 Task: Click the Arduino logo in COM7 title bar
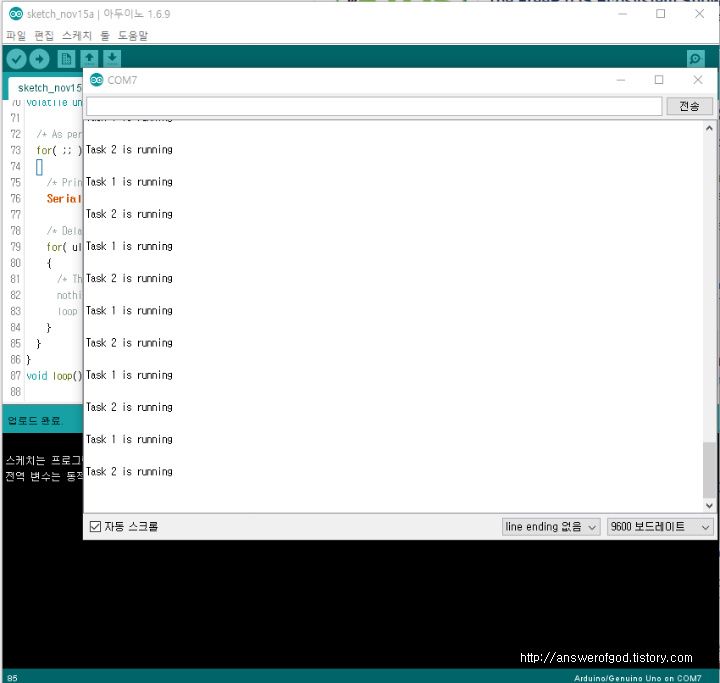[x=96, y=80]
